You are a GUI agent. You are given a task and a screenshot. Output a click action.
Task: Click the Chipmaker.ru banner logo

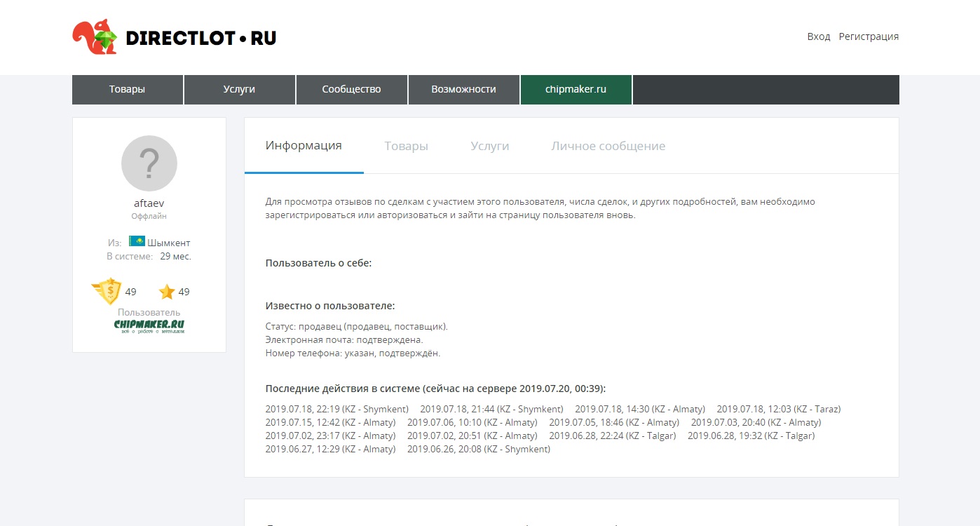[149, 326]
